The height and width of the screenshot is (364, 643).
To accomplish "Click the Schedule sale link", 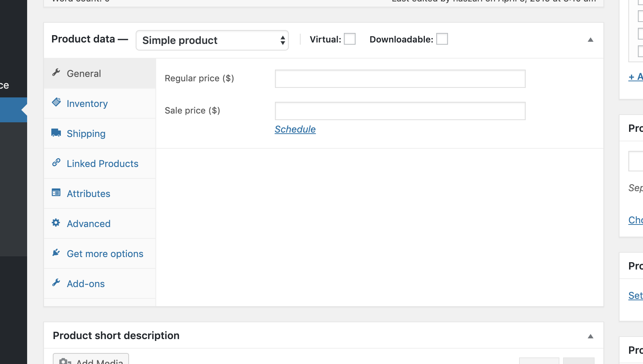I will click(295, 129).
